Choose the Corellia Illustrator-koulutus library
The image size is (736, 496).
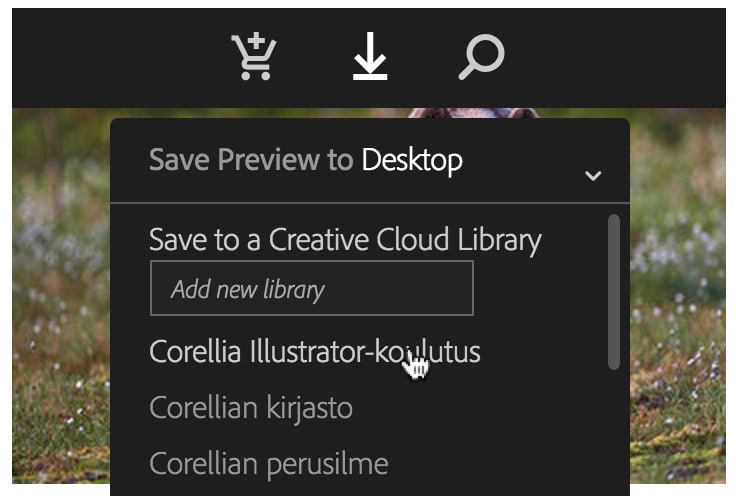[x=314, y=351]
